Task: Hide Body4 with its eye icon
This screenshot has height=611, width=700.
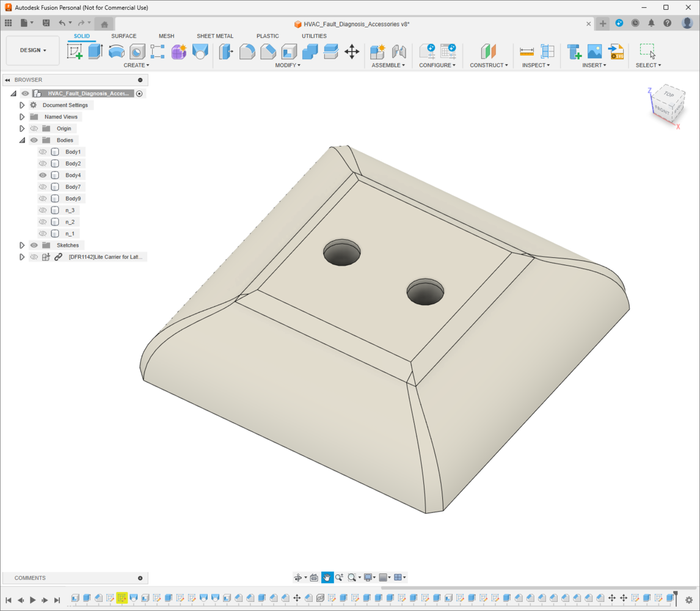Action: click(43, 175)
